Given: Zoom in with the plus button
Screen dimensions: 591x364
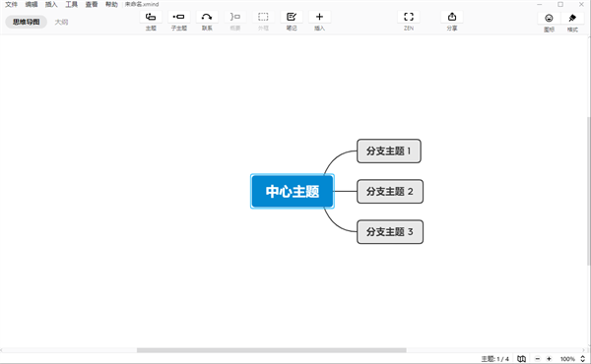Looking at the screenshot, I should click(x=549, y=359).
